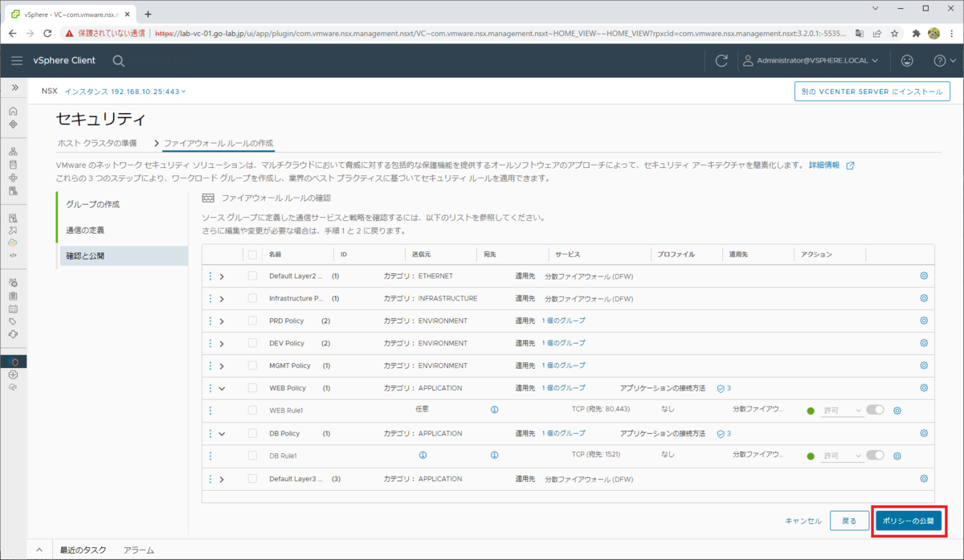The width and height of the screenshot is (964, 560).
Task: Open Events calendar icon in sidebar
Action: pos(13,309)
